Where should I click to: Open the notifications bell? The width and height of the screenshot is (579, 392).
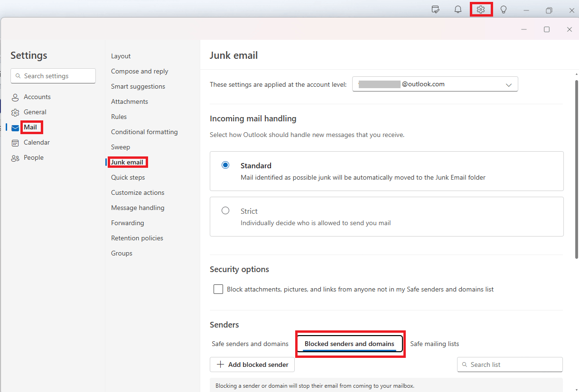[x=458, y=9]
